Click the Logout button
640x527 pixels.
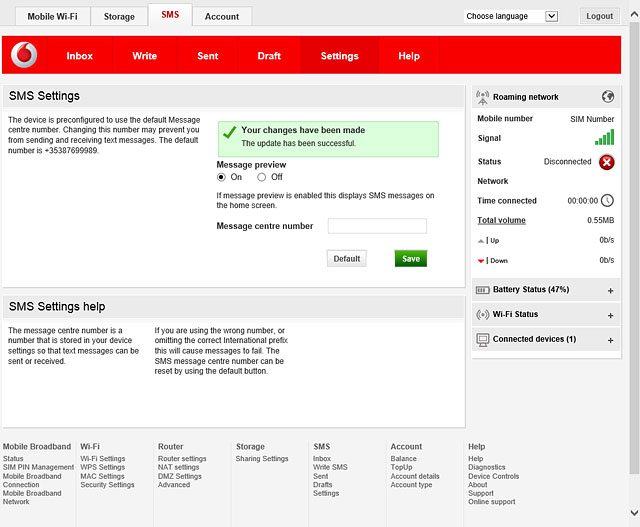point(600,16)
